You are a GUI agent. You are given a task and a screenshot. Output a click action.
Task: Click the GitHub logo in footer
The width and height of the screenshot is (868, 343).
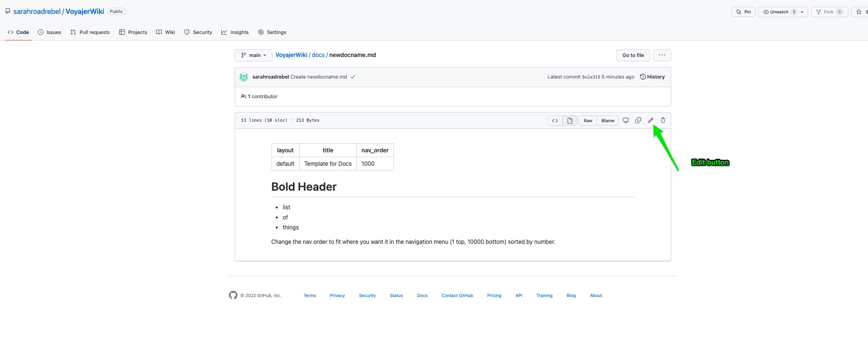click(233, 295)
